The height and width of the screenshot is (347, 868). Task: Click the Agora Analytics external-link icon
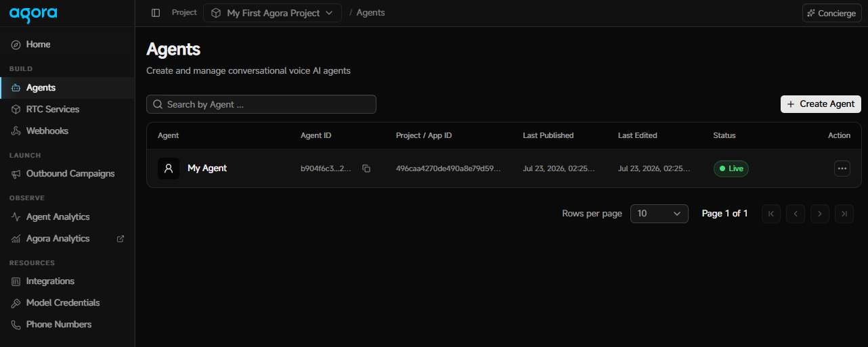121,239
